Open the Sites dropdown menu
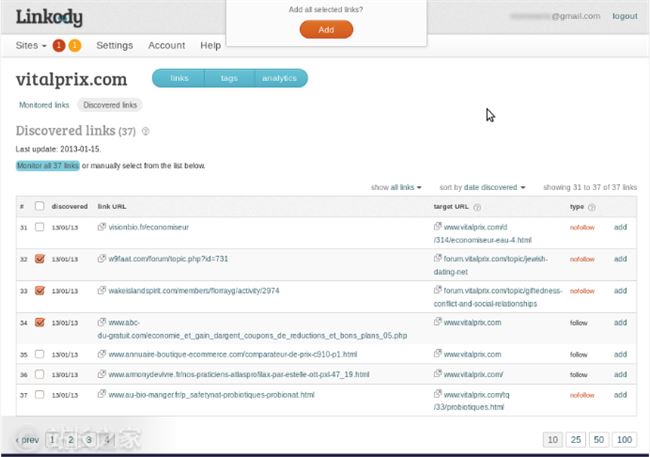 pos(31,46)
